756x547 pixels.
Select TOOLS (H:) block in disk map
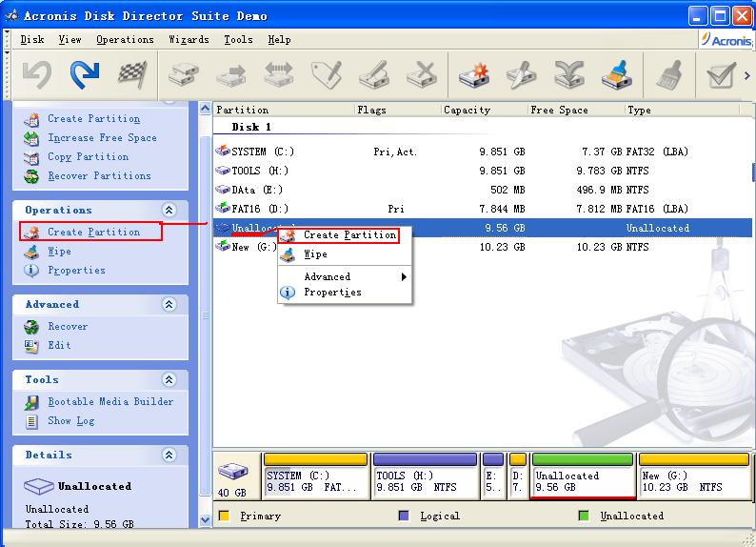(425, 476)
